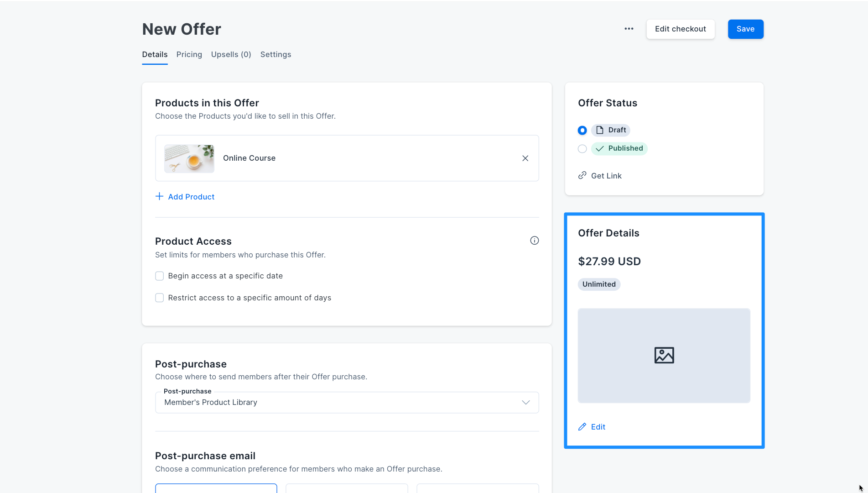Click the Product Access info icon

click(x=535, y=241)
